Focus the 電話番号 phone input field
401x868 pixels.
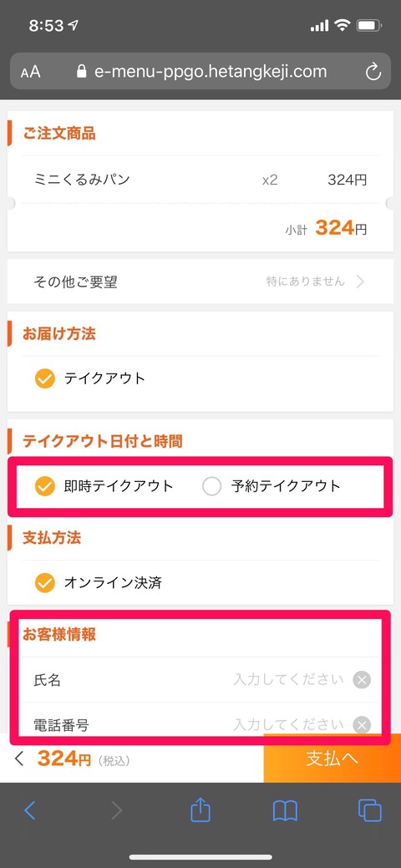[x=200, y=724]
